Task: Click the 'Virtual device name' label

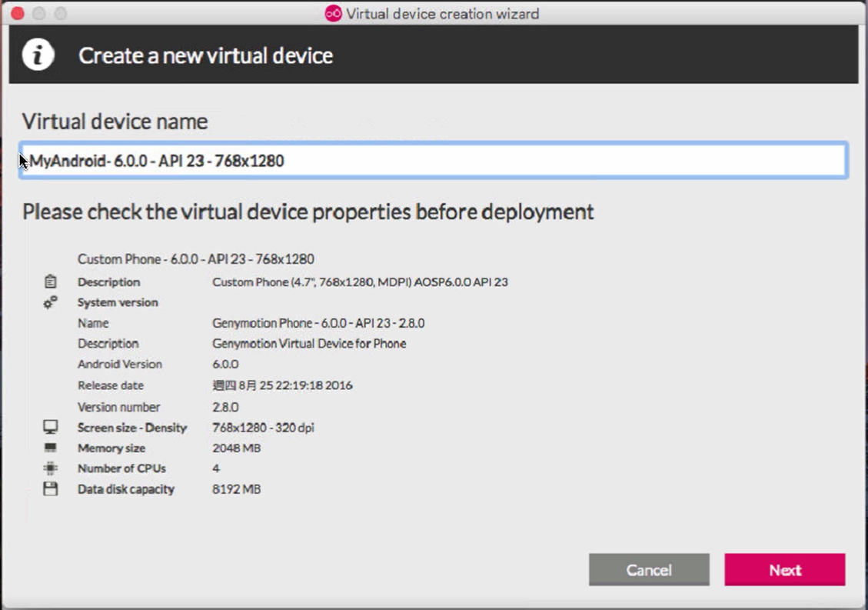Action: click(x=115, y=122)
